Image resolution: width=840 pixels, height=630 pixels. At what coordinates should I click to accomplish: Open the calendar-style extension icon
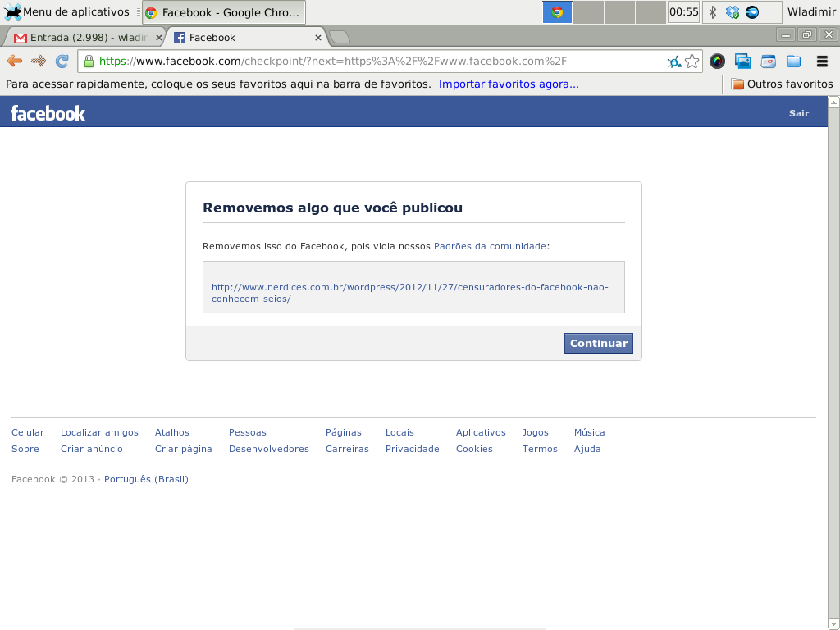(768, 62)
